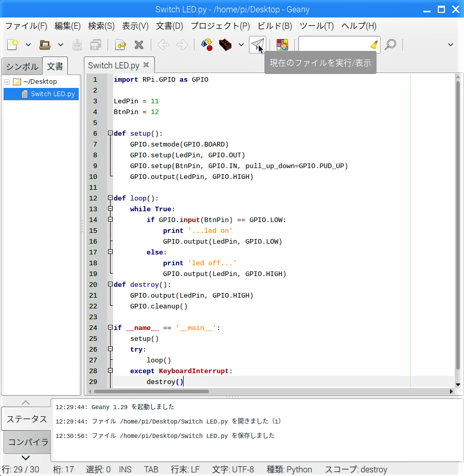Viewport: 464px width, 476px height.
Task: Select the コンパイラ message tab
Action: (28, 442)
